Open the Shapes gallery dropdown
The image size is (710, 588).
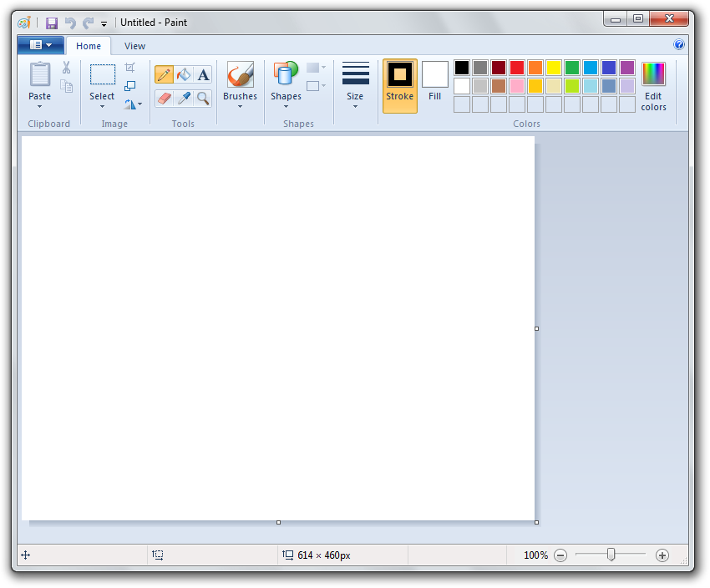point(286,106)
